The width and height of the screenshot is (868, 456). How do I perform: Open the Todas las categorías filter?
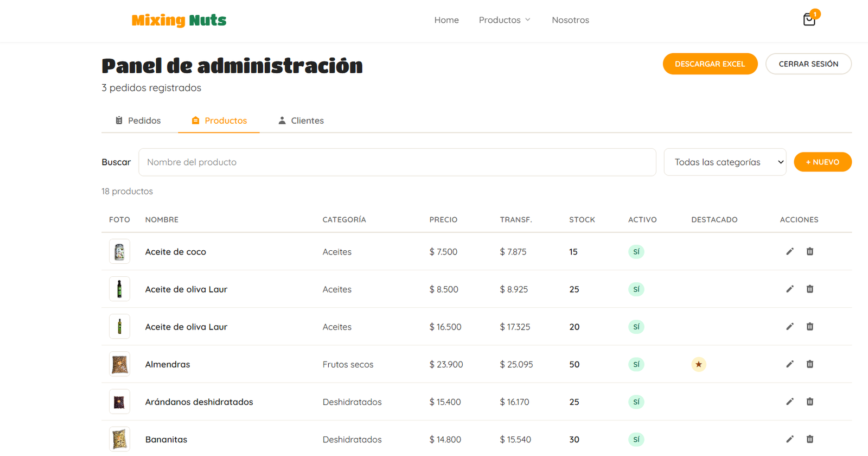pyautogui.click(x=725, y=162)
